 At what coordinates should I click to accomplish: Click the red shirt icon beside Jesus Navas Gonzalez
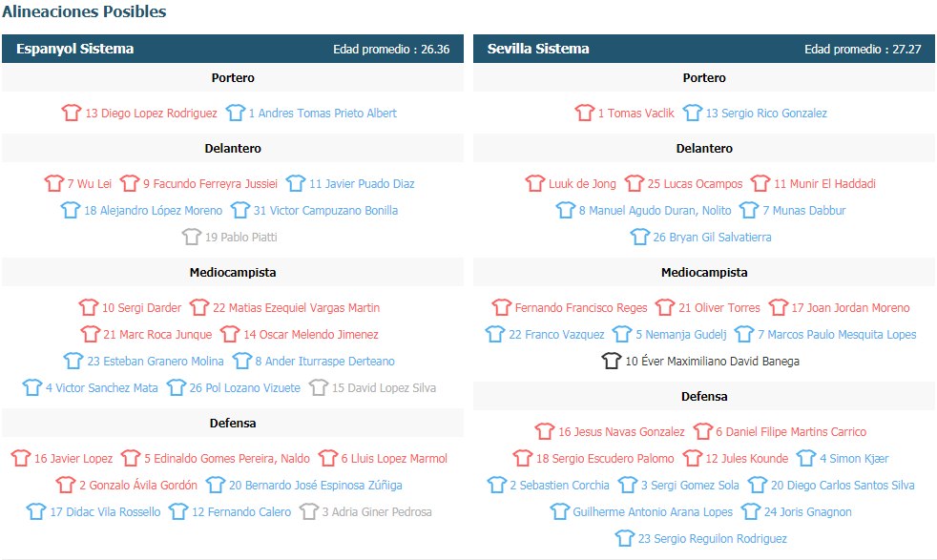545,431
